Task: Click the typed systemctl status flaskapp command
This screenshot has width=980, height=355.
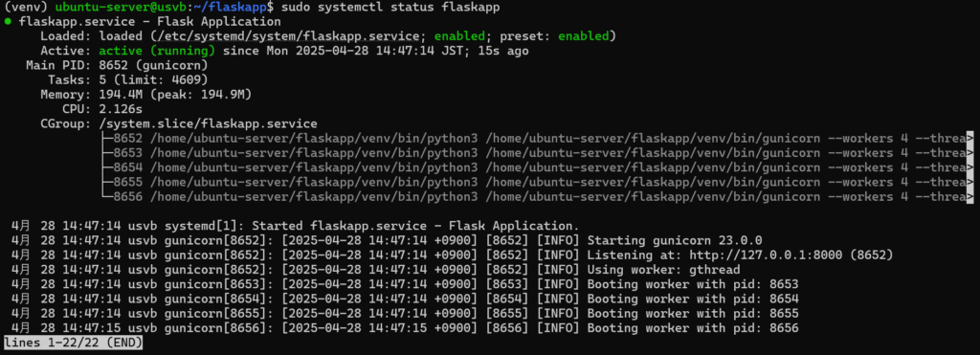Action: tap(390, 8)
